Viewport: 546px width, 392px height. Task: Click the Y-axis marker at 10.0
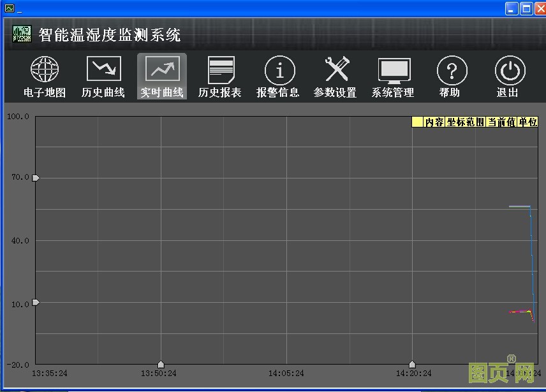[36, 302]
